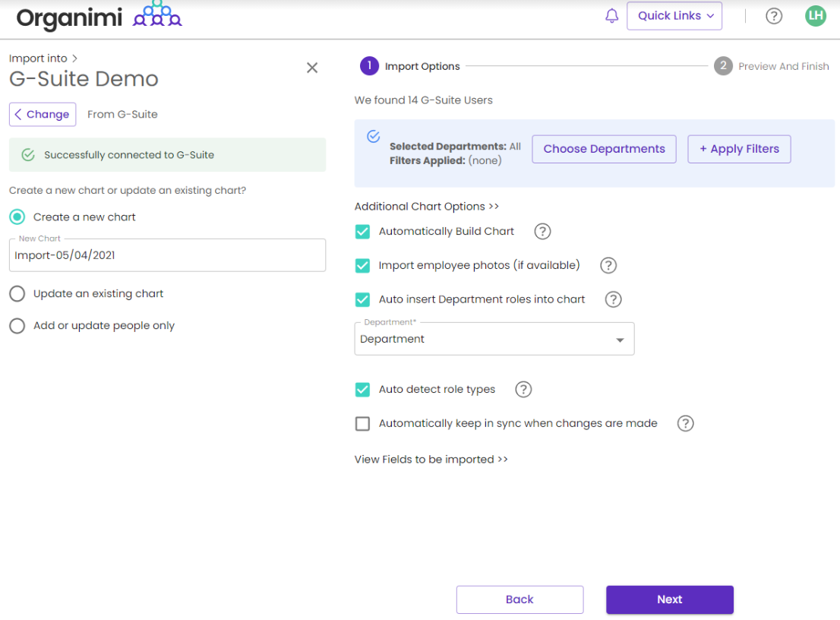Expand View Fields to be imported
Image resolution: width=840 pixels, height=620 pixels.
(x=431, y=460)
